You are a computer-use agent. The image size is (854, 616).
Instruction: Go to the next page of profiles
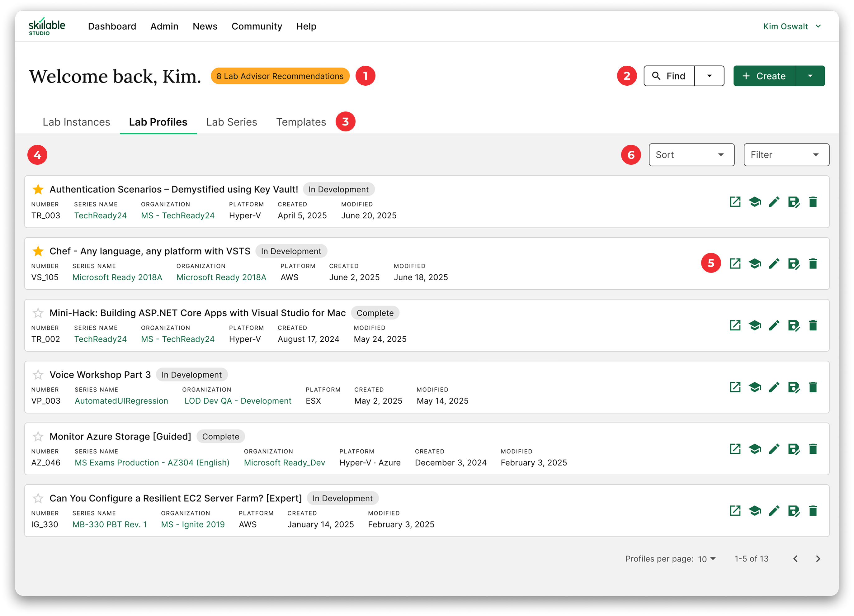[818, 559]
